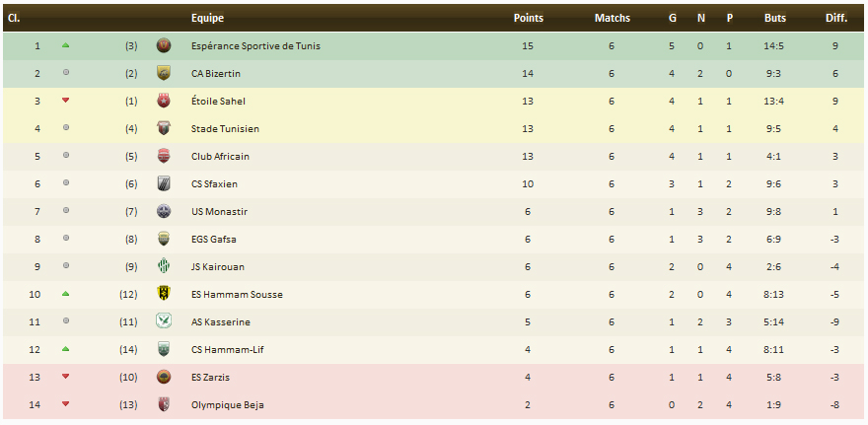Image resolution: width=868 pixels, height=425 pixels.
Task: Click red down arrow beside Étoile Sahel
Action: pos(66,101)
